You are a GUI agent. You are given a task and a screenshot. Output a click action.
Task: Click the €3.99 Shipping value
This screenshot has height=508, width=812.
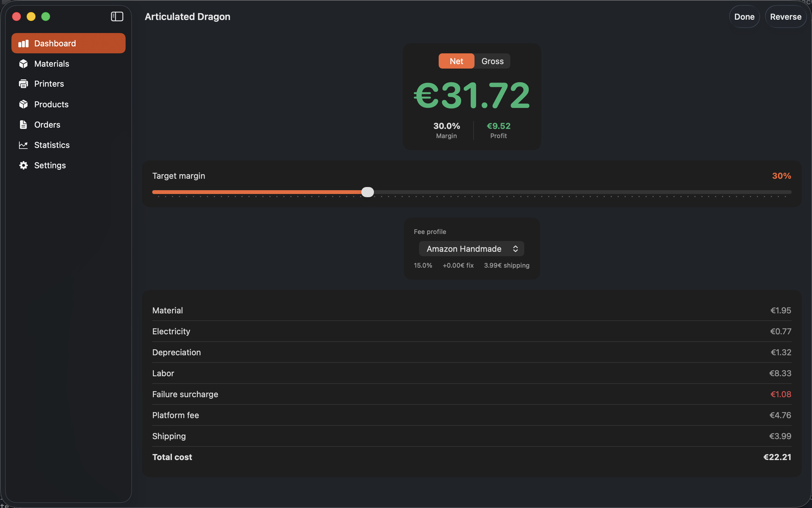(780, 436)
